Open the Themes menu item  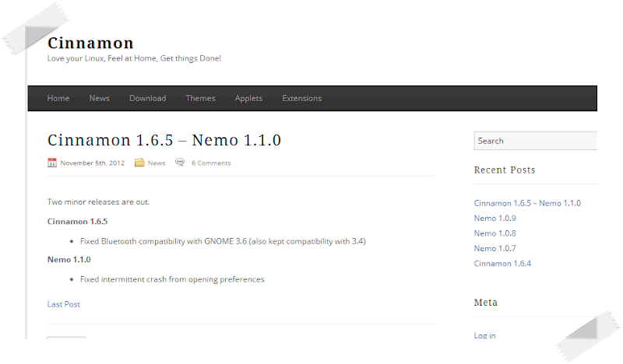tap(200, 98)
